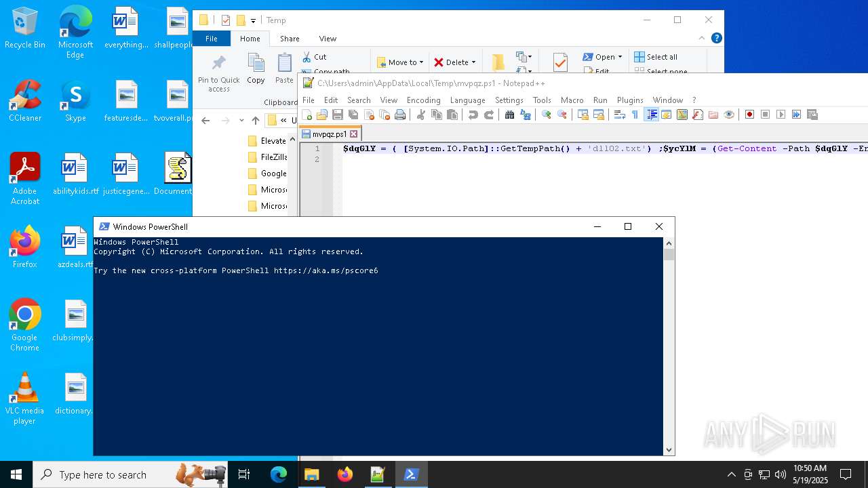The image size is (868, 488).
Task: Open the Language menu in Notepad++
Action: point(467,100)
